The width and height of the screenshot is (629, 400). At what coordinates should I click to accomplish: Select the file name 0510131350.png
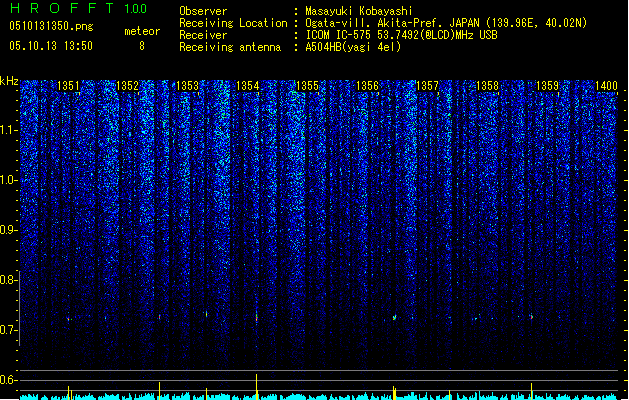click(51, 26)
